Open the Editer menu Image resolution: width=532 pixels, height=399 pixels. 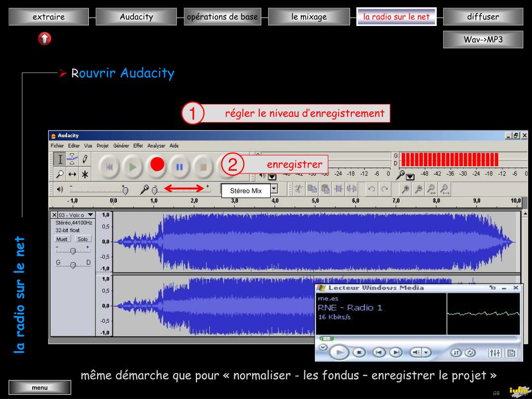[74, 145]
